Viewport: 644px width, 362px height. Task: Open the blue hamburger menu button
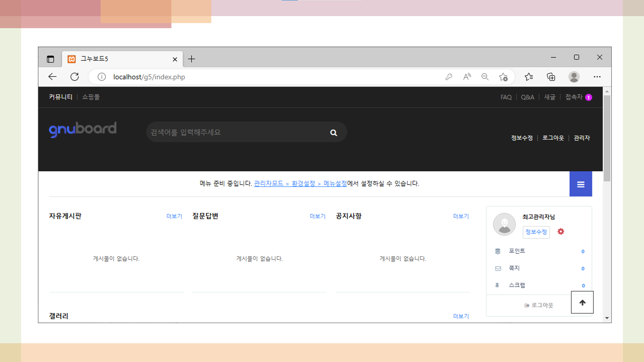(581, 184)
